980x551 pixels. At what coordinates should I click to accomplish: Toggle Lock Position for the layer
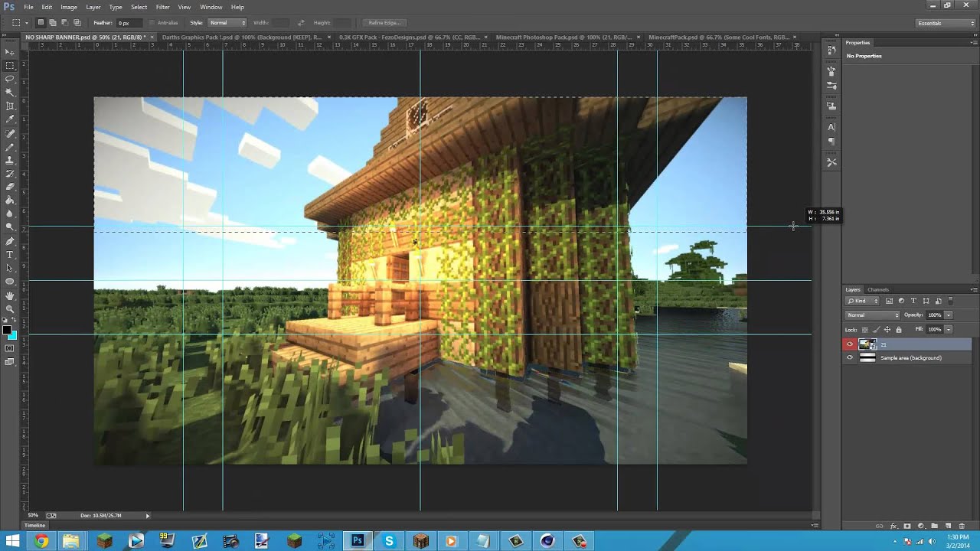(x=887, y=329)
